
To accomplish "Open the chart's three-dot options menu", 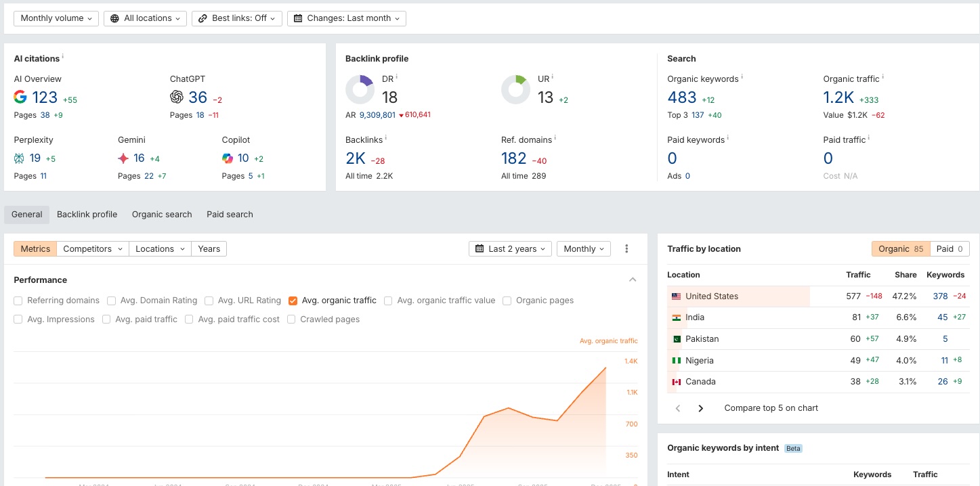I will point(626,249).
